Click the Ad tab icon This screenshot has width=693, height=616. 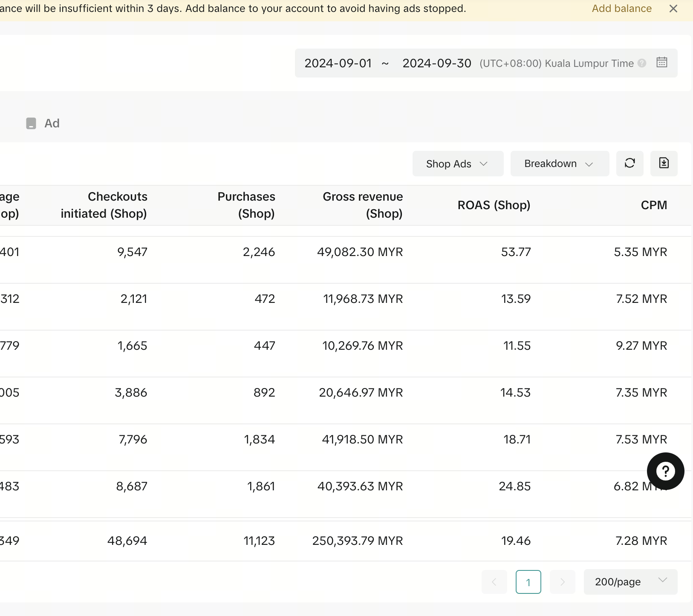pyautogui.click(x=31, y=124)
